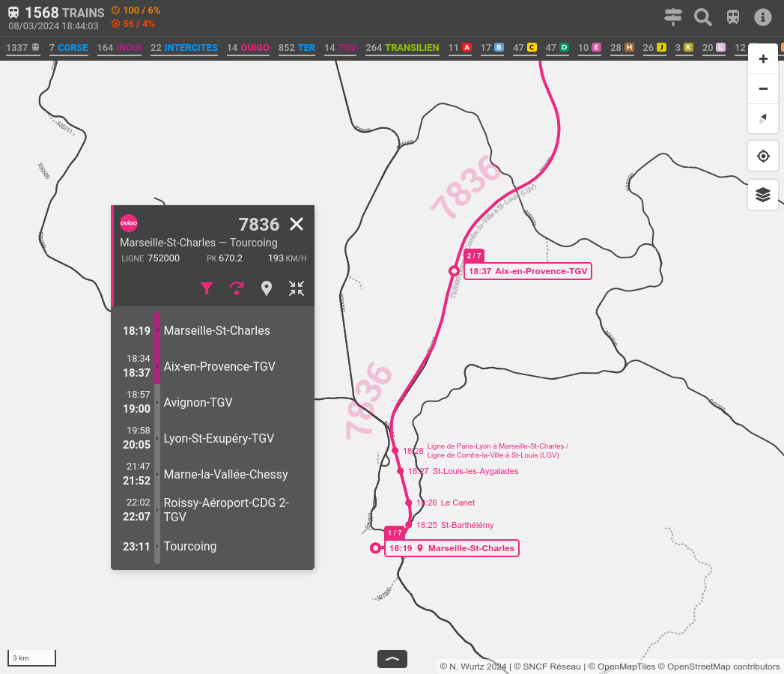Click the follow train arrow icon
This screenshot has height=674, width=784.
pos(237,288)
